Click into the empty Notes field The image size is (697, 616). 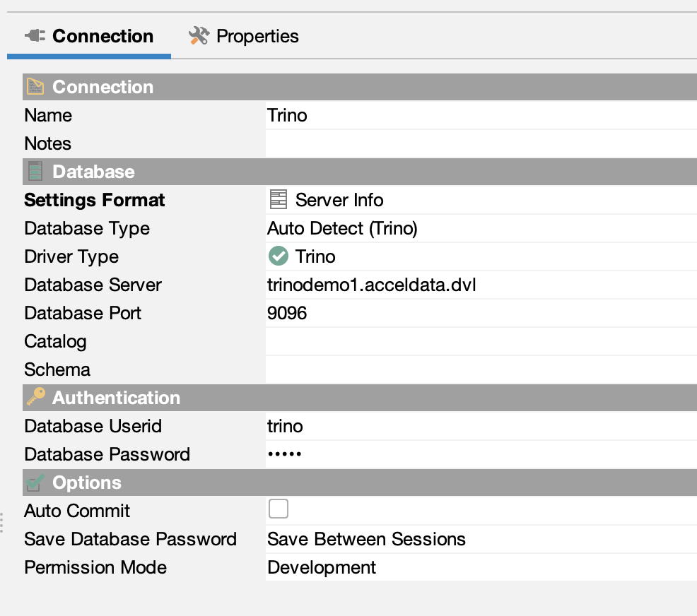click(481, 143)
